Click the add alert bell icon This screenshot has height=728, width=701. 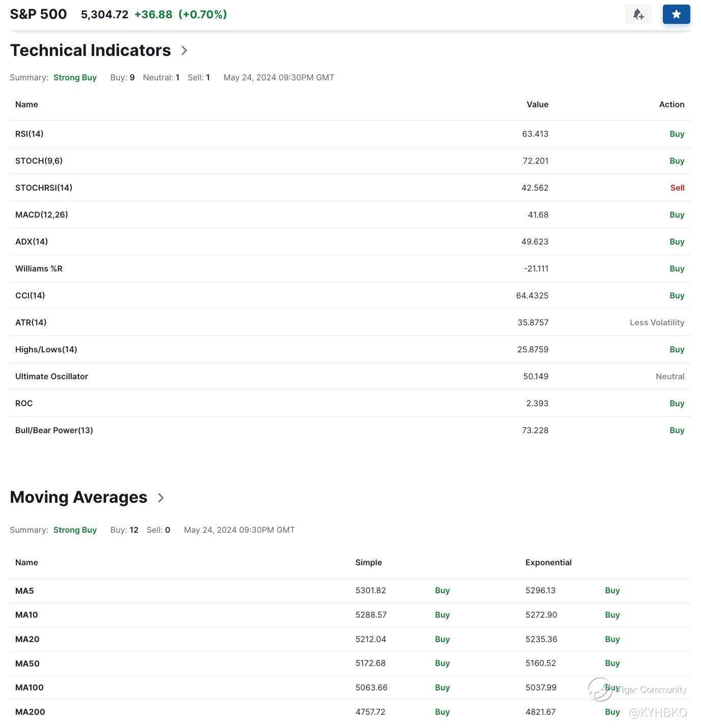click(x=638, y=14)
